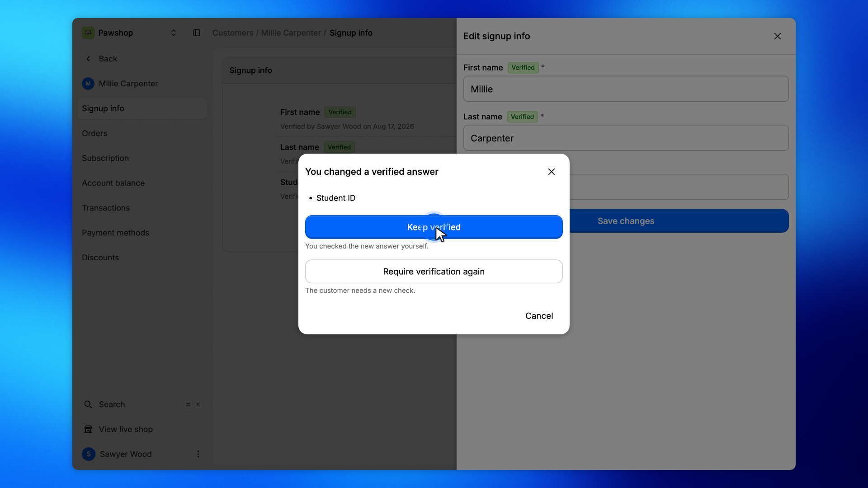
Task: Click the Search magnifier icon
Action: click(88, 404)
